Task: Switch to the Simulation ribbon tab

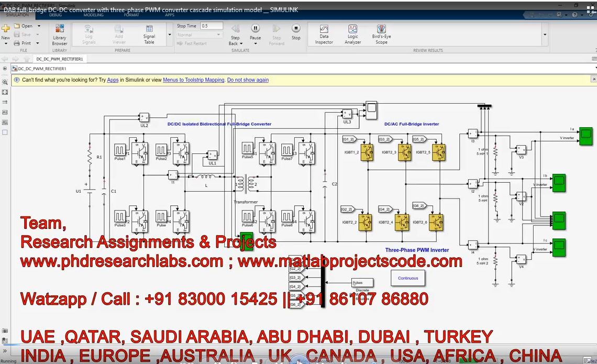Action: pos(17,15)
